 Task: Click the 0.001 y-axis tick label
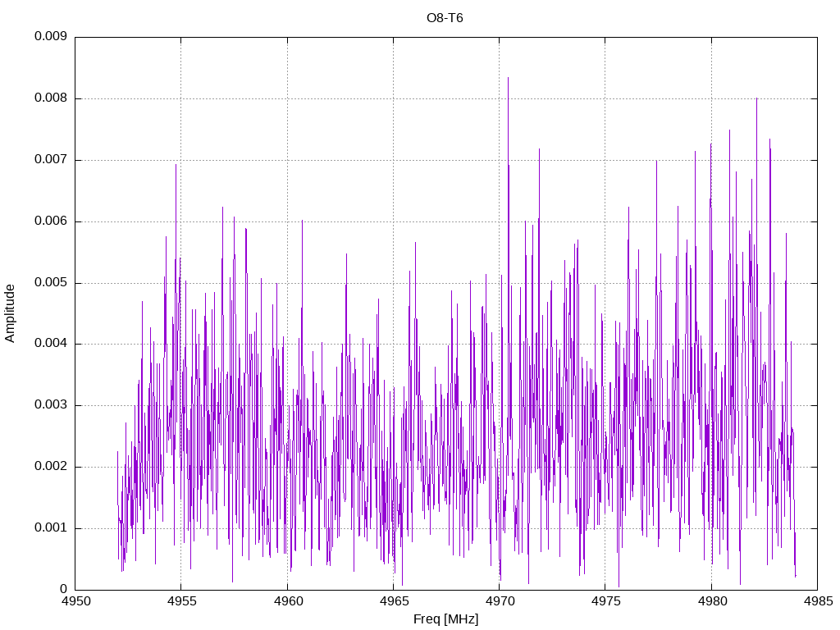51,528
